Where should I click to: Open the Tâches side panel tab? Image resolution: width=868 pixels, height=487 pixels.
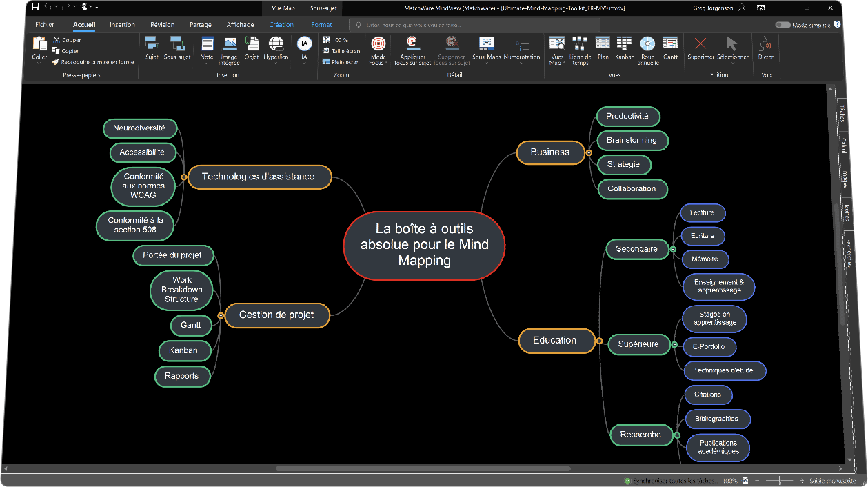[842, 115]
